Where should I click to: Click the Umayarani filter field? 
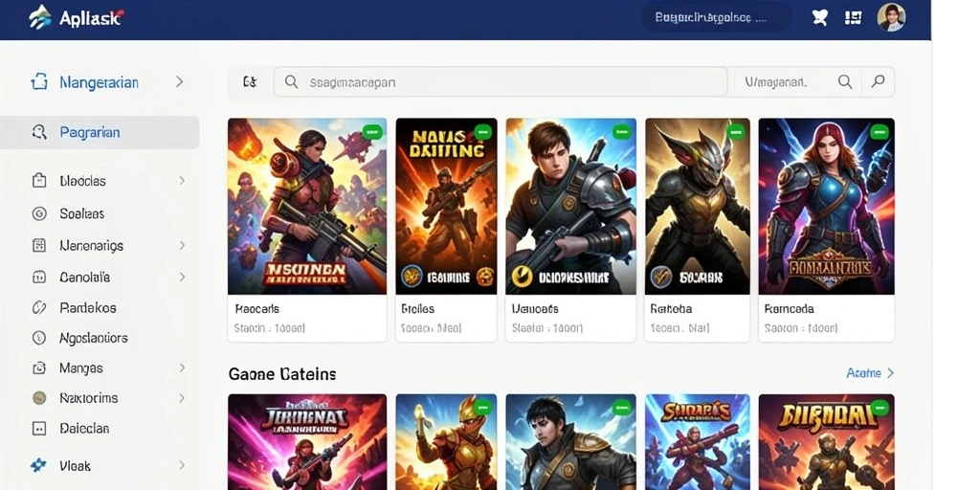[798, 82]
